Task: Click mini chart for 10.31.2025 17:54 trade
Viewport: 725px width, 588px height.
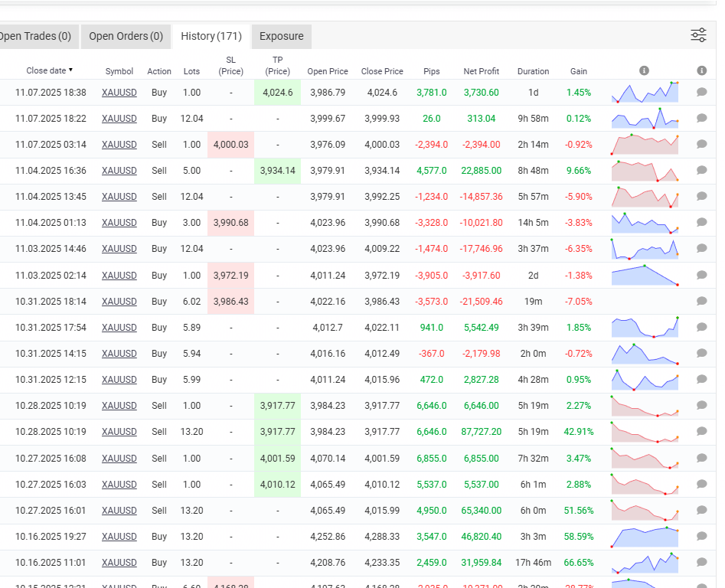Action: pyautogui.click(x=645, y=328)
